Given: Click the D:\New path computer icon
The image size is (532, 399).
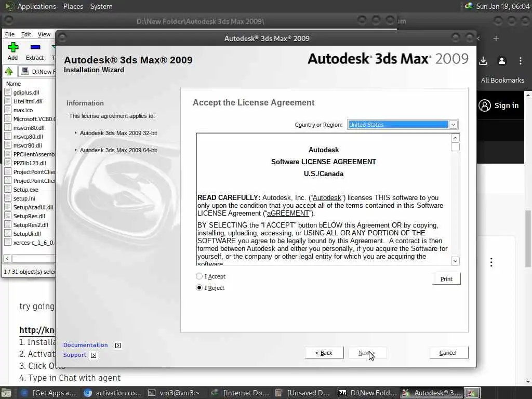Looking at the screenshot, I should tap(25, 71).
